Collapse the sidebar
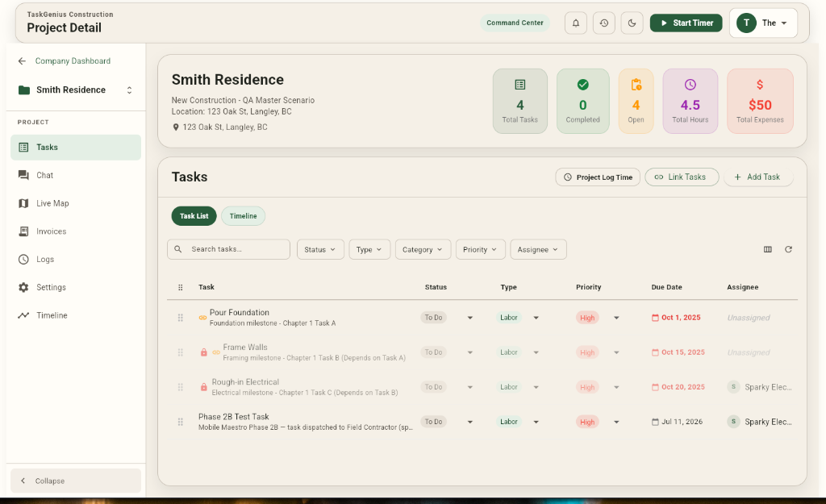826x504 pixels. [76, 481]
